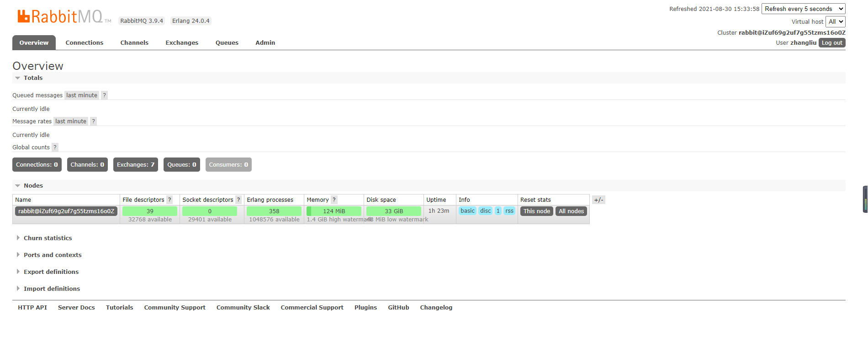This screenshot has width=868, height=357.
Task: Expand Import definitions section
Action: pos(48,289)
